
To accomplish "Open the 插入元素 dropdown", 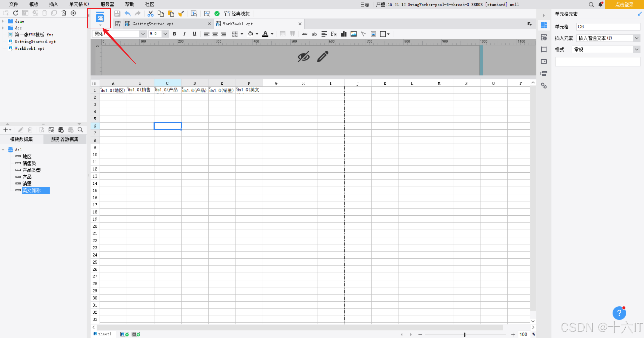I will pos(636,38).
